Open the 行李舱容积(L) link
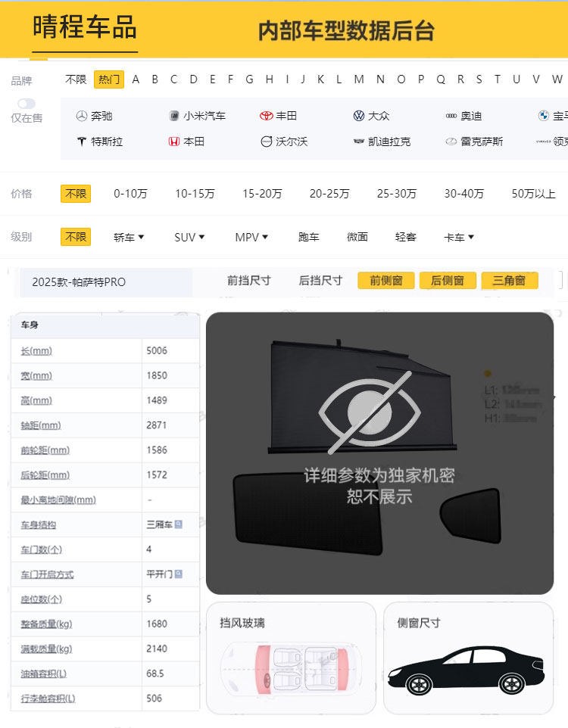The height and width of the screenshot is (728, 568). click(48, 698)
